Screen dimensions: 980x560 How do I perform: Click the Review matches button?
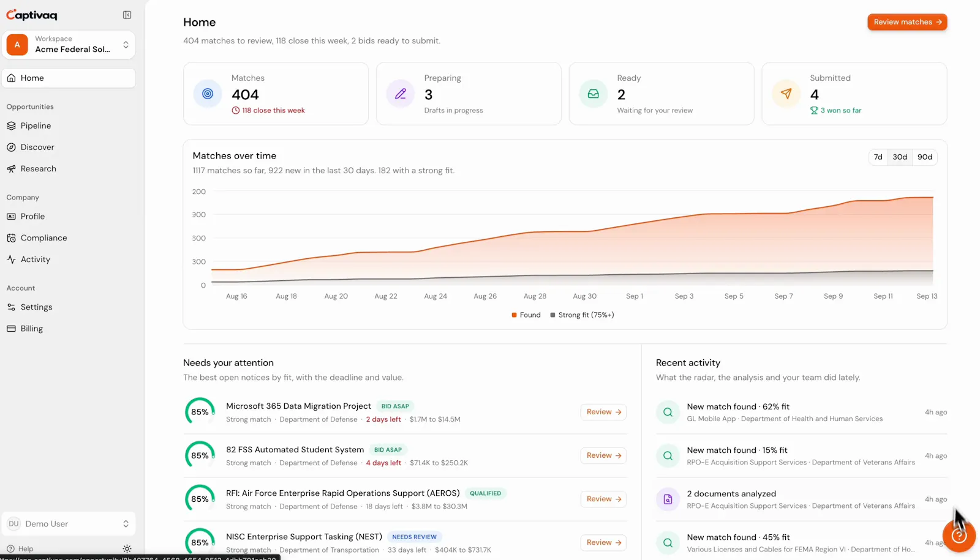tap(907, 22)
